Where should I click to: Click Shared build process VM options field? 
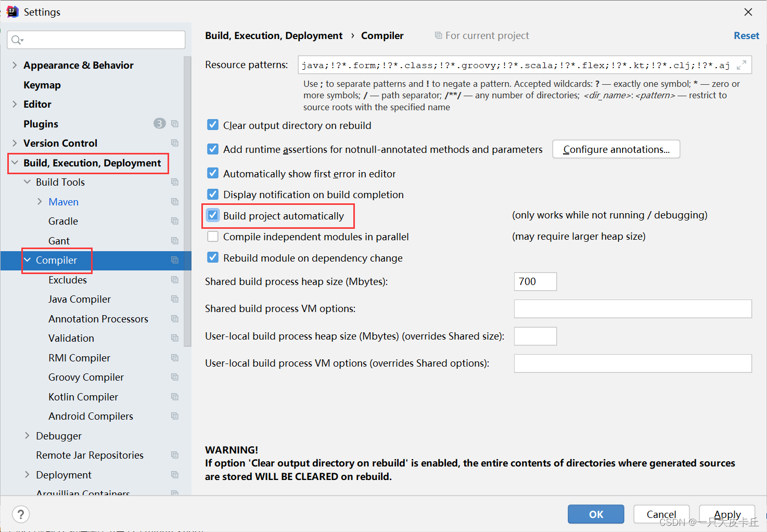(x=633, y=309)
